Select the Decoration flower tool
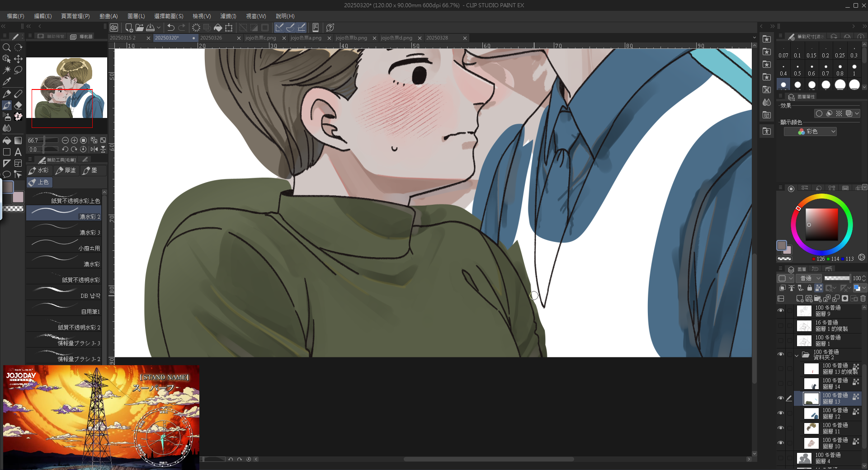The width and height of the screenshot is (868, 470). coord(18,117)
